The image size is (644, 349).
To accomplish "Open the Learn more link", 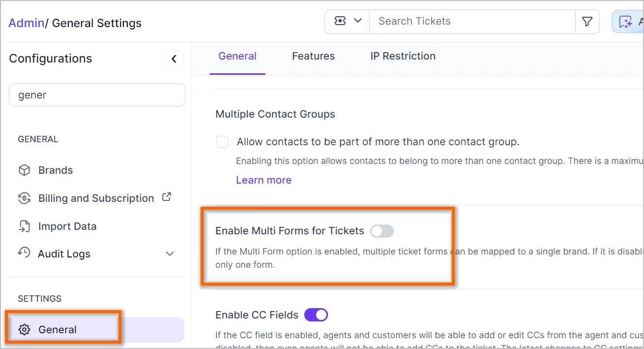I will point(264,180).
